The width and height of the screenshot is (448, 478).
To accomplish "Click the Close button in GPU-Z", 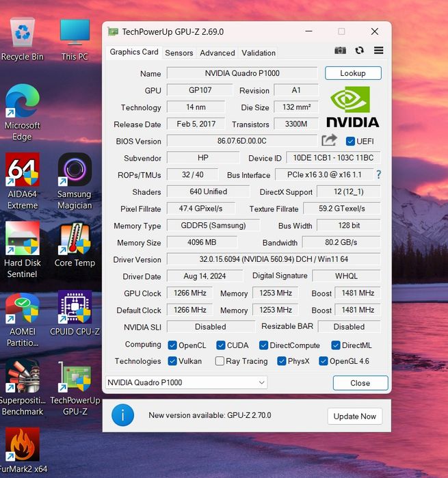I will [x=360, y=383].
